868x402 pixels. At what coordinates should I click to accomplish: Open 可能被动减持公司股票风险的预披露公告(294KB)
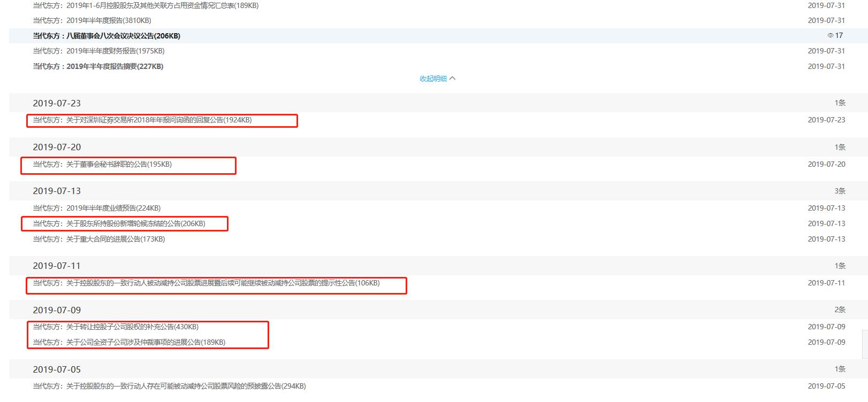pyautogui.click(x=169, y=386)
